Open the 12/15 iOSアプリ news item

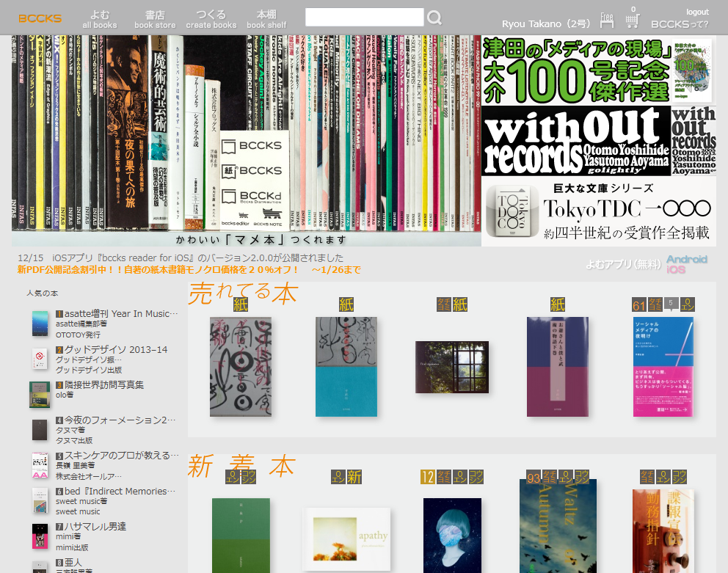(181, 258)
